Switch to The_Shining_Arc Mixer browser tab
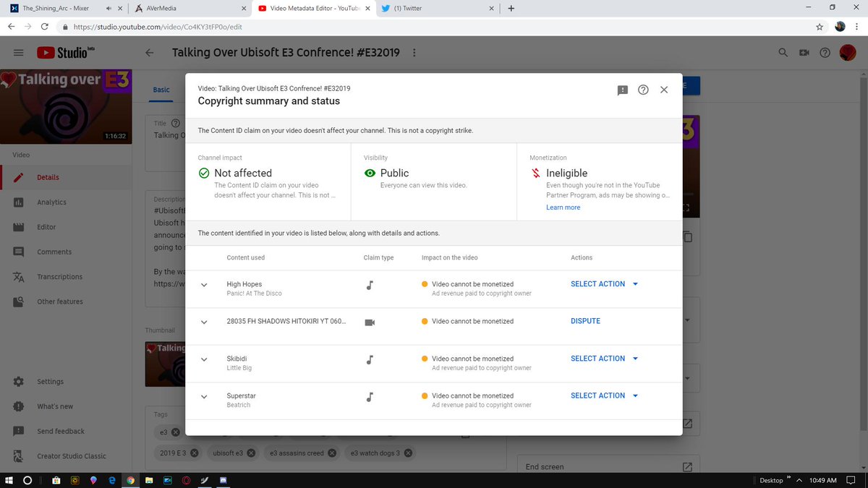Screen dimensions: 868x488 click(x=65, y=8)
